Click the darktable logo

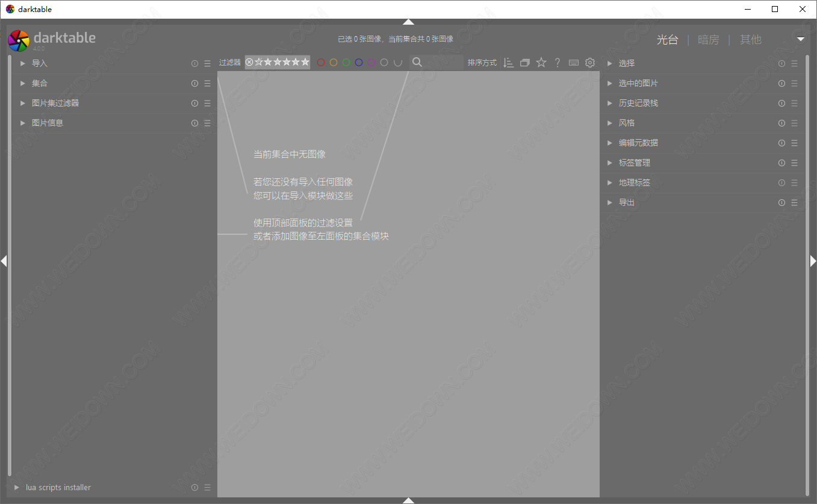18,40
